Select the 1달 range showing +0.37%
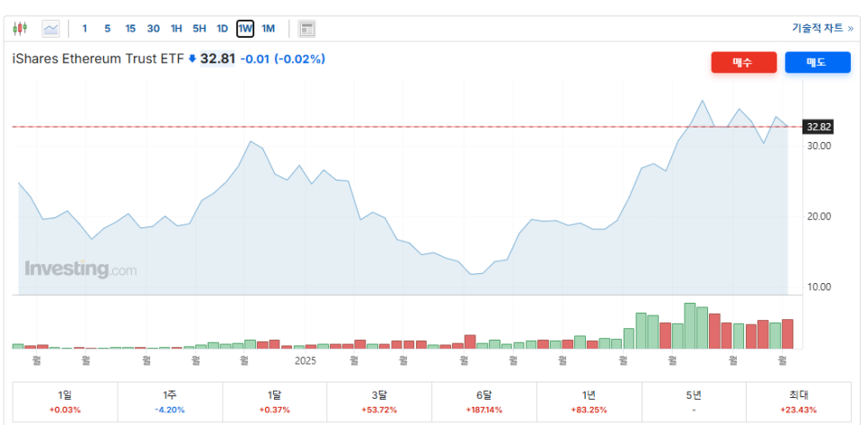868x425 pixels. tap(275, 403)
